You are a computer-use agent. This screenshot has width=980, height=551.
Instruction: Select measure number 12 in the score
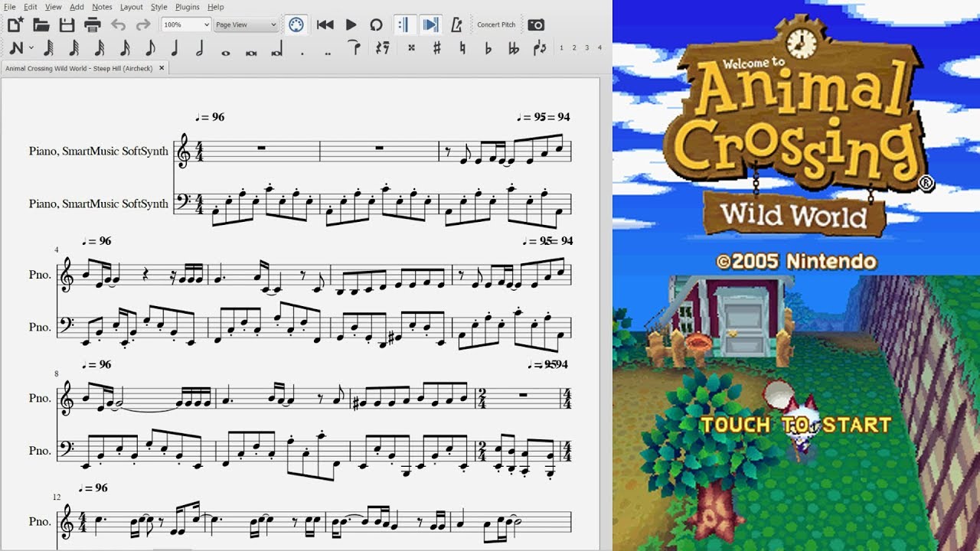pos(57,497)
